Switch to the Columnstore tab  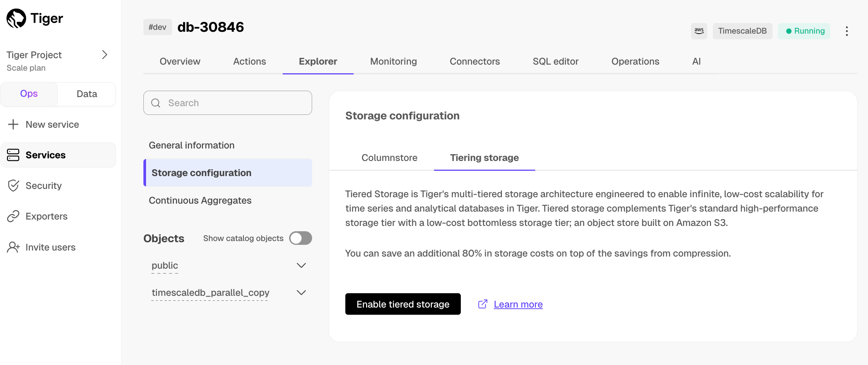tap(389, 158)
